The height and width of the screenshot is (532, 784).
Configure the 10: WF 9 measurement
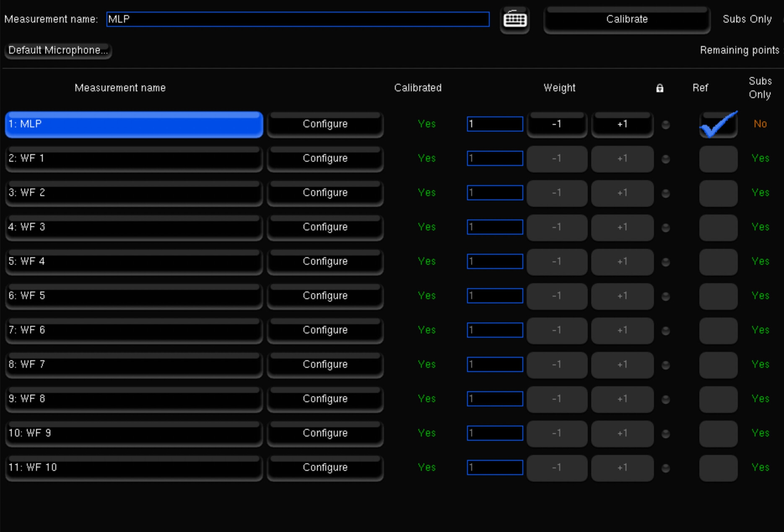[x=325, y=433]
